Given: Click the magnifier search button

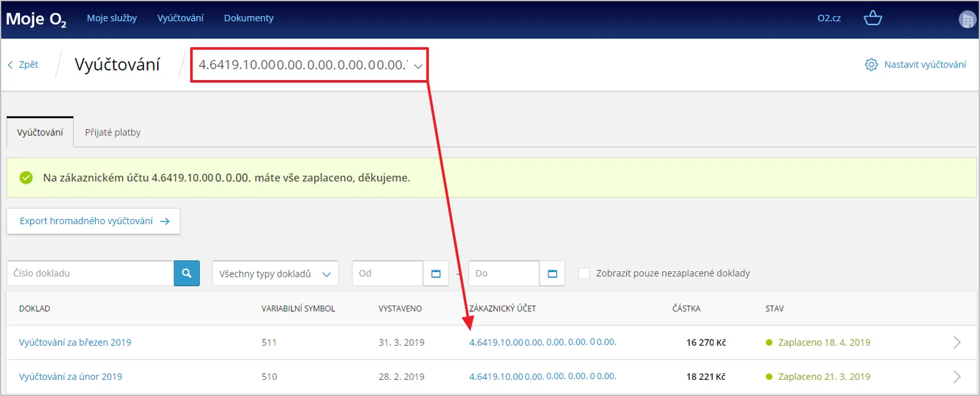Looking at the screenshot, I should tap(186, 273).
